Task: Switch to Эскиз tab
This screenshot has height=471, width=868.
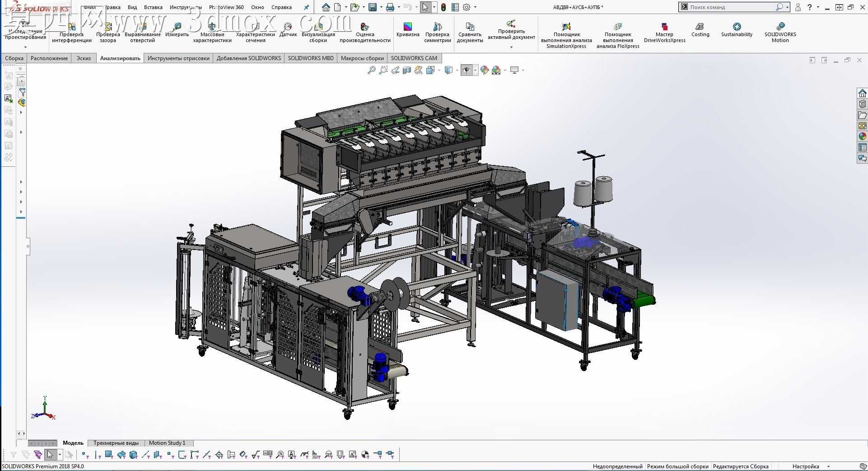Action: tap(84, 58)
